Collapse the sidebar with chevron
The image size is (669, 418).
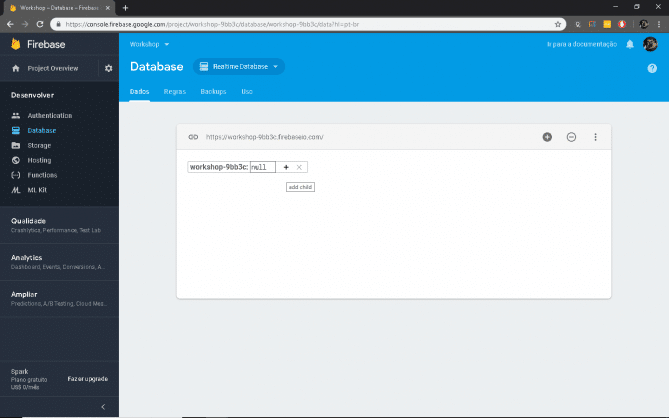[x=103, y=406]
